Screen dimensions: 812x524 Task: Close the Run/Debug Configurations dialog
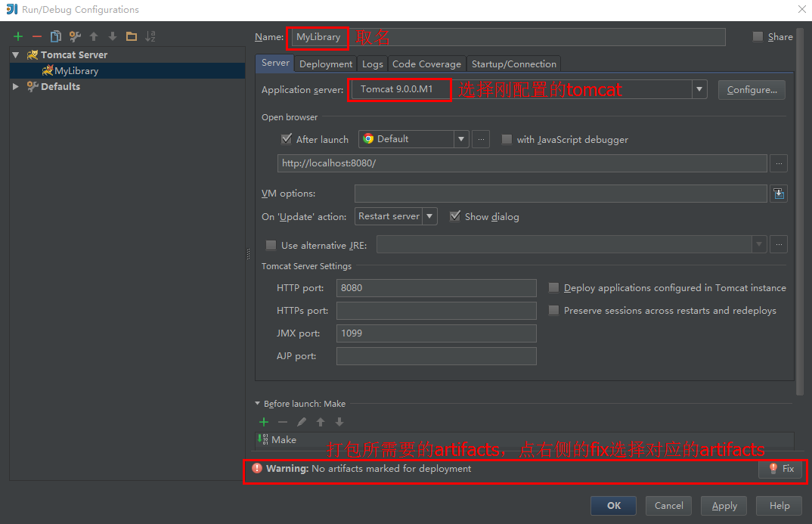(x=801, y=9)
